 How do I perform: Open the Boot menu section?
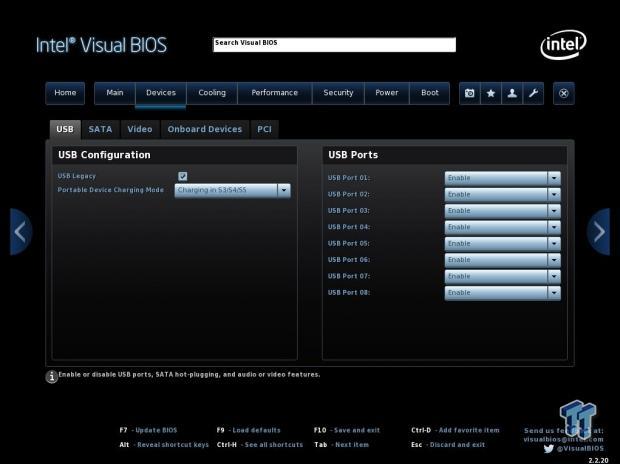click(x=430, y=93)
